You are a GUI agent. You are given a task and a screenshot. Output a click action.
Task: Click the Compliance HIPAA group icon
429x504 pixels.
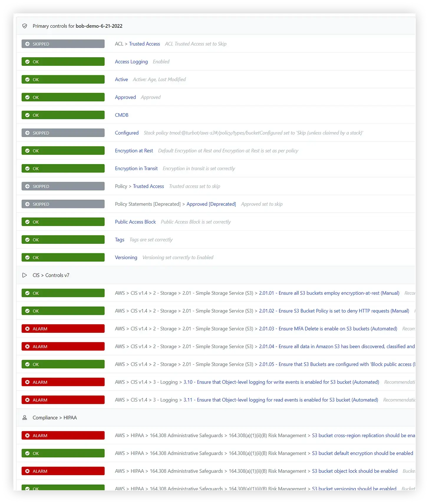(25, 418)
